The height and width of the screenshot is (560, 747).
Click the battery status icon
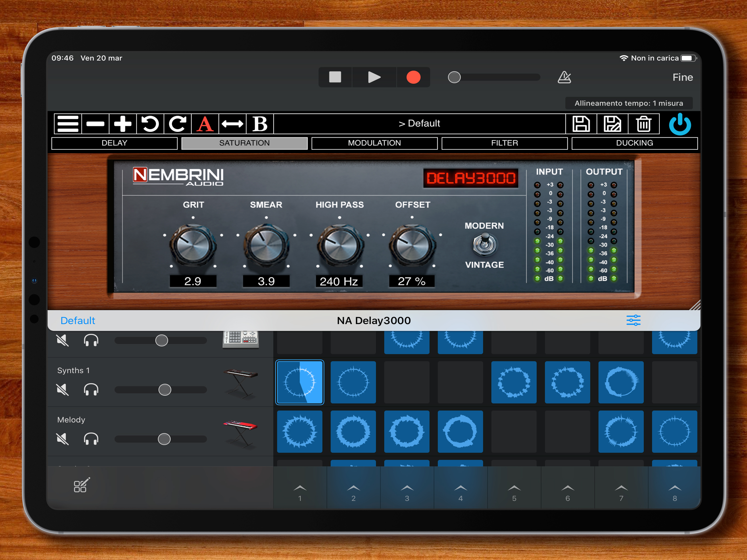click(x=688, y=58)
